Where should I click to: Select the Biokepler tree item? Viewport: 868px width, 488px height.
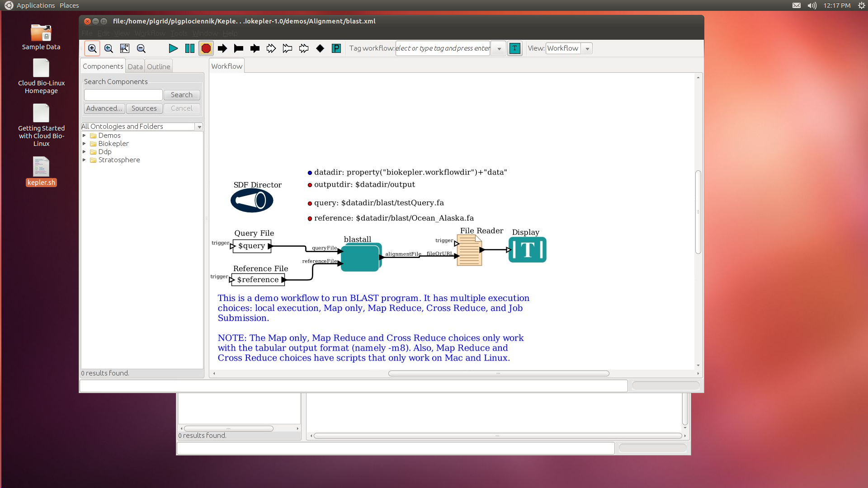pos(113,144)
